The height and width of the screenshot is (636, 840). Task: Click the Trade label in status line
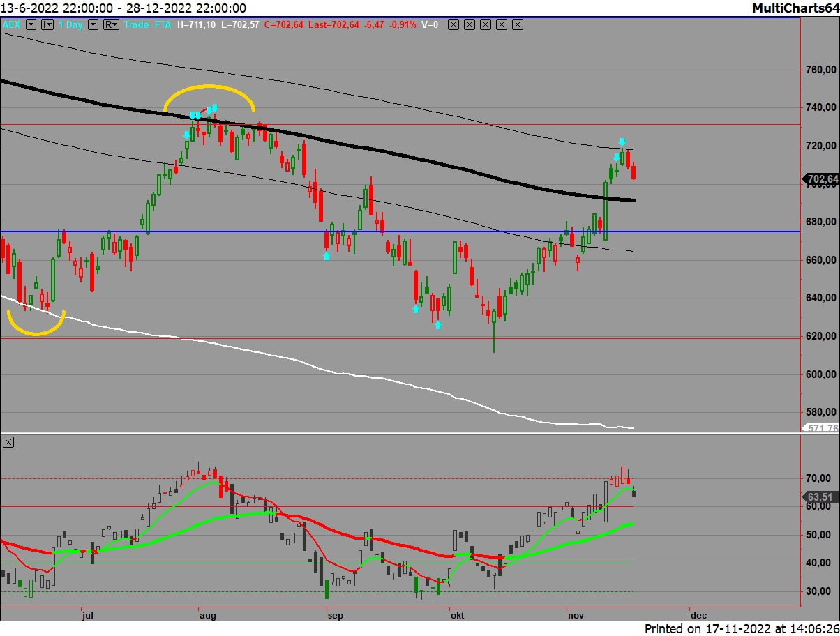(135, 24)
